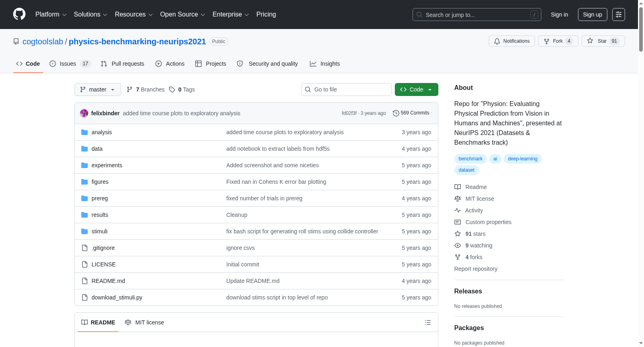This screenshot has width=644, height=347.
Task: Open the README outline list icon
Action: coord(428,322)
